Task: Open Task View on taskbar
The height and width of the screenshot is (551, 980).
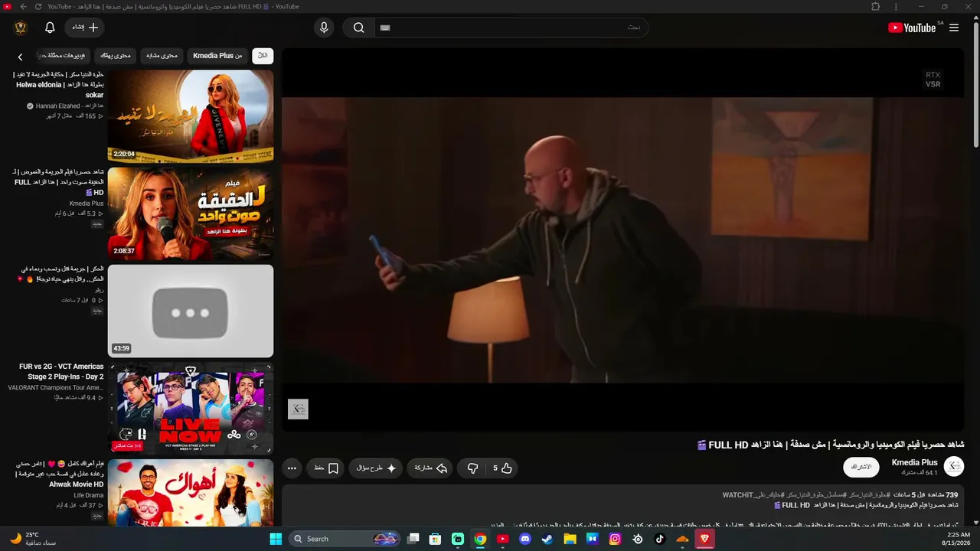Action: 413,539
